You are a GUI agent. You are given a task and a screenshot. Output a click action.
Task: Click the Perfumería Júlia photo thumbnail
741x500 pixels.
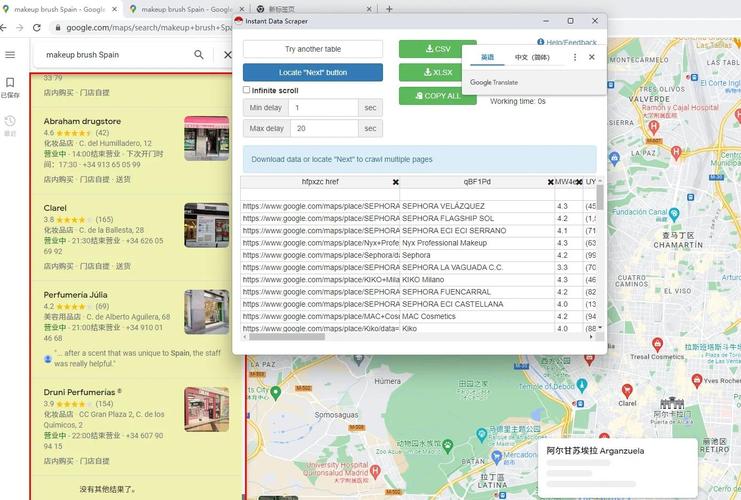pos(207,312)
